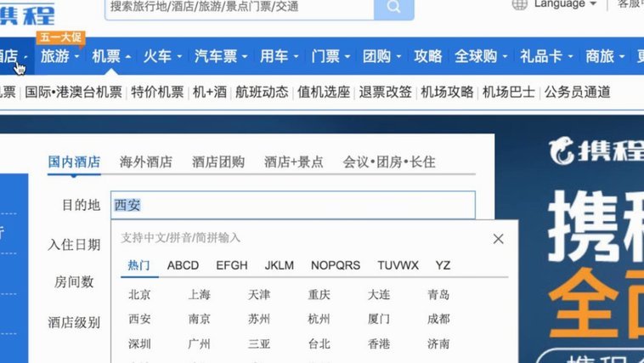Screen dimensions: 644x363
Task: Select the JKLM city tab
Action: tap(280, 265)
